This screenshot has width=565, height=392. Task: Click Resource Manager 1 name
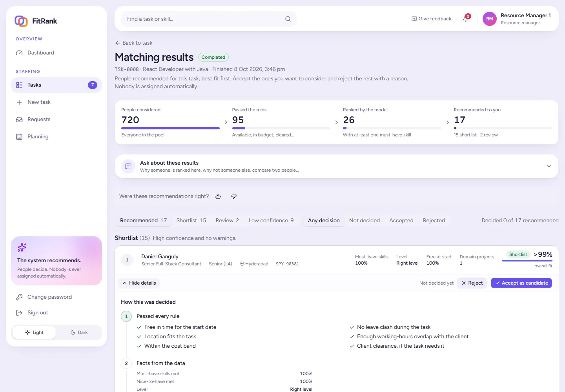tap(526, 16)
